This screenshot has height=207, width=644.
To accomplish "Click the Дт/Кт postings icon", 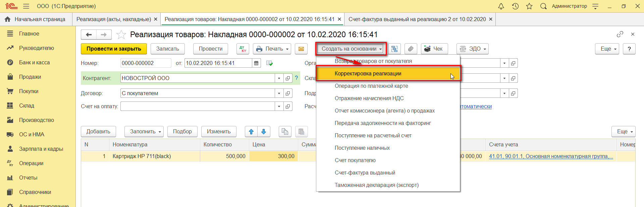I will click(x=243, y=49).
